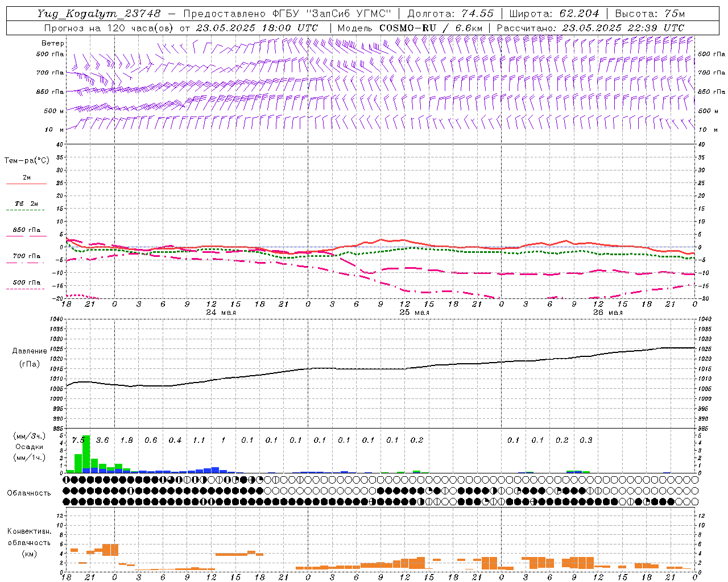Click the (мм/3ч.) unit label
Screen dimensions: 728x582
click(x=29, y=436)
